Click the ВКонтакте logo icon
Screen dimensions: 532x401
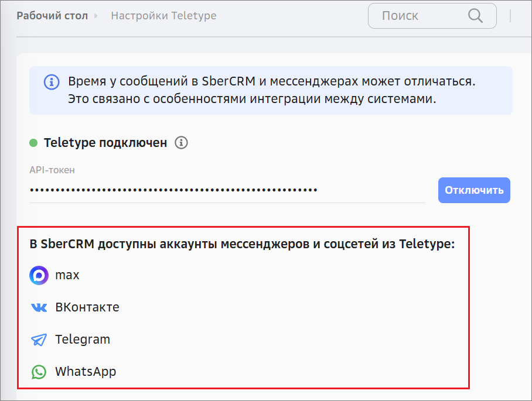pos(39,307)
